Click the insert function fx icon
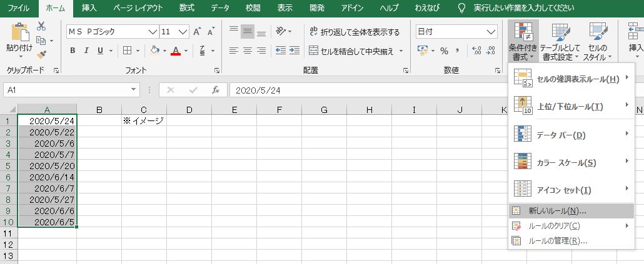644x264 pixels. pyautogui.click(x=216, y=90)
